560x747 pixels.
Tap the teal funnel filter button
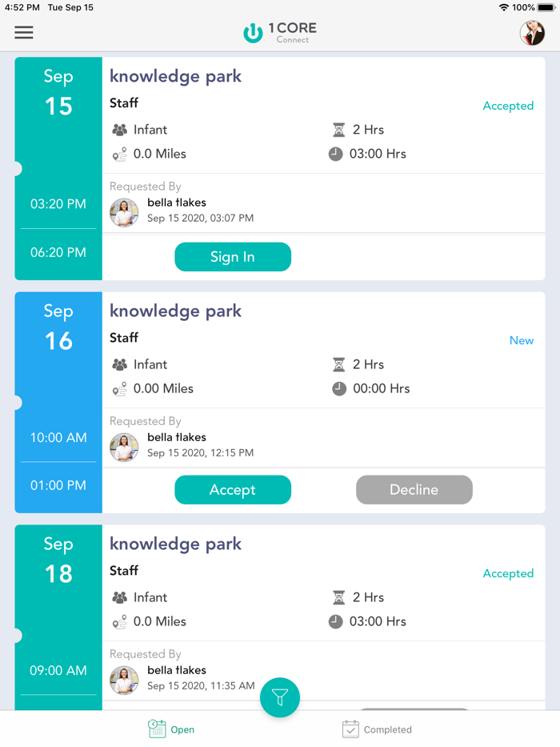point(279,697)
